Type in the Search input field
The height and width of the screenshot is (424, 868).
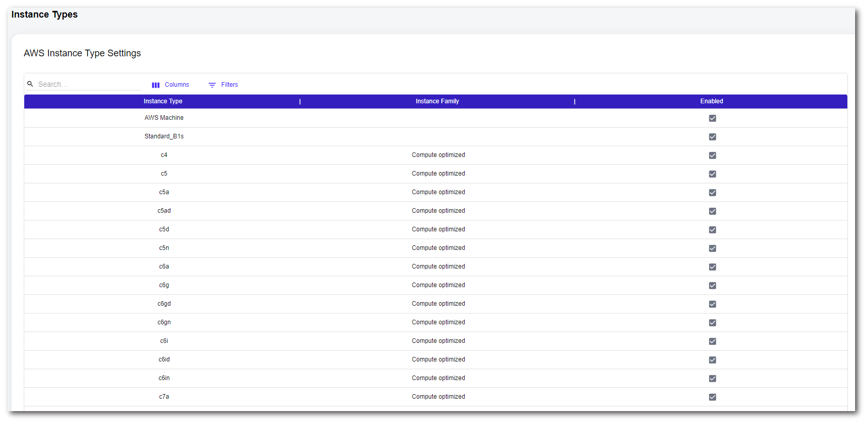(88, 84)
